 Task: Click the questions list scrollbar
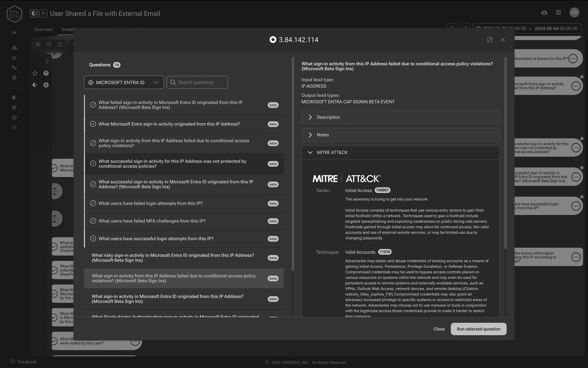click(x=293, y=164)
